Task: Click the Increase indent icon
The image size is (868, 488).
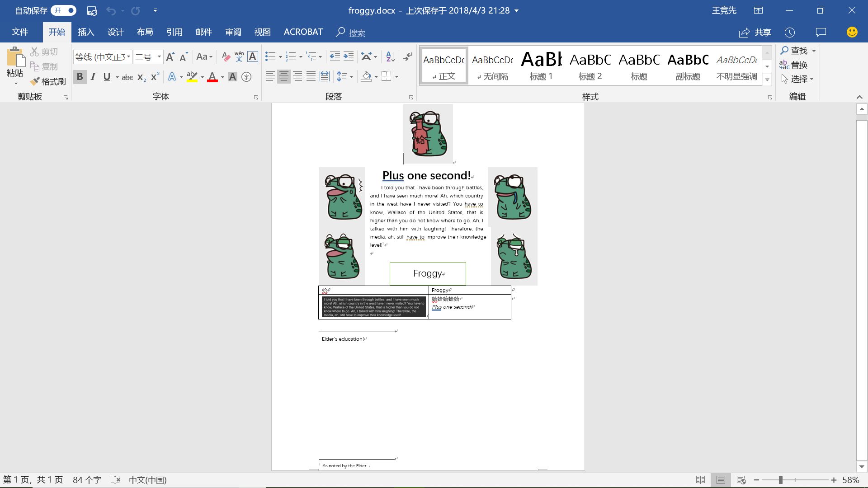Action: [349, 57]
